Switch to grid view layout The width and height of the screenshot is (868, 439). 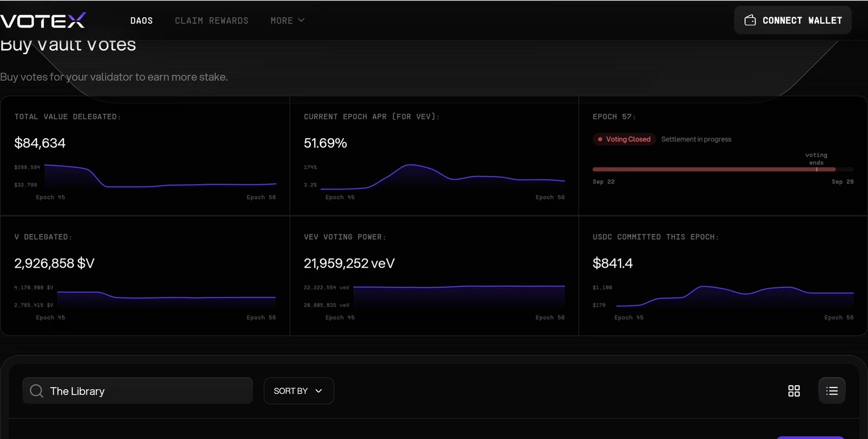[x=794, y=391]
